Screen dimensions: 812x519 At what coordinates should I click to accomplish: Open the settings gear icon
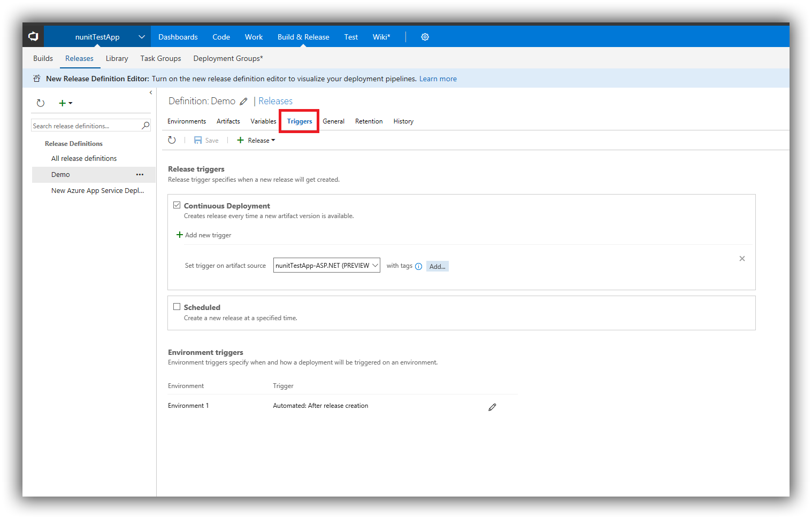(x=425, y=37)
